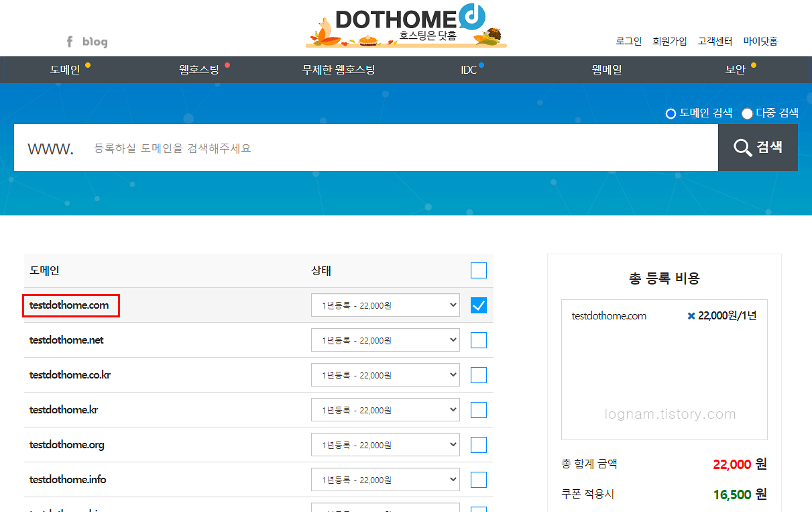Open registration period dropdown for testdothome.net
This screenshot has height=512, width=812.
(x=386, y=340)
